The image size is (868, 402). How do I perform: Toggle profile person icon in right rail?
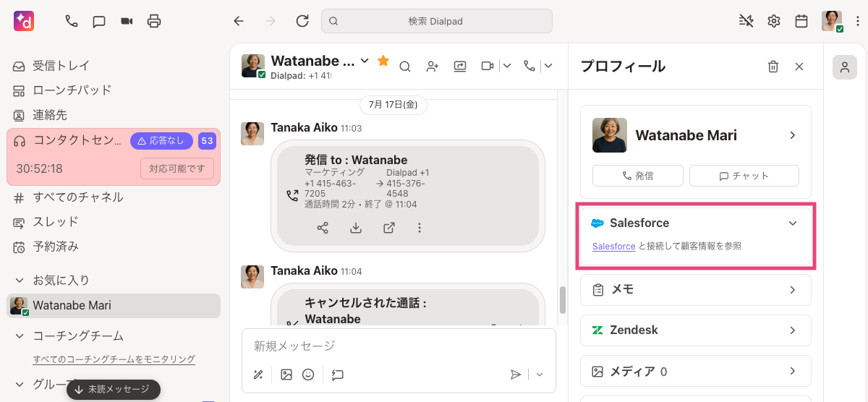click(845, 68)
